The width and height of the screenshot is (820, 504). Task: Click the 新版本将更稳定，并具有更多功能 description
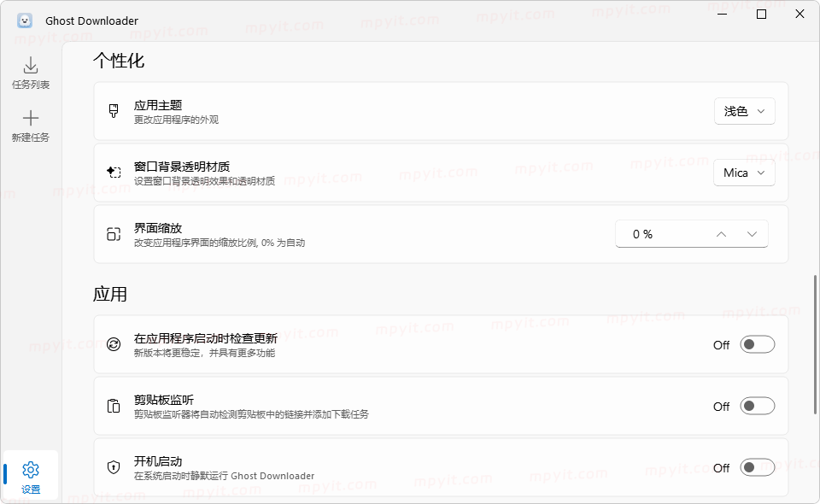(204, 353)
